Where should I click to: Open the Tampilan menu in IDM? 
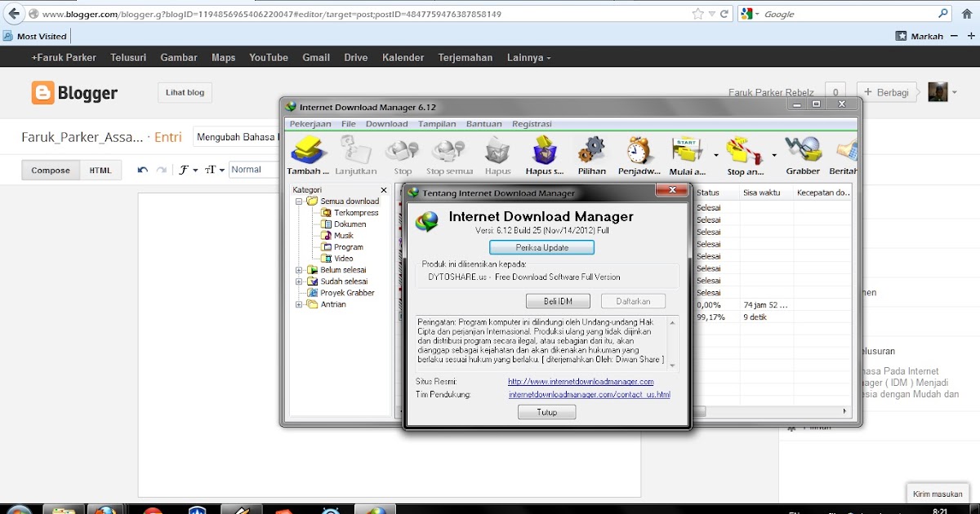(x=437, y=124)
